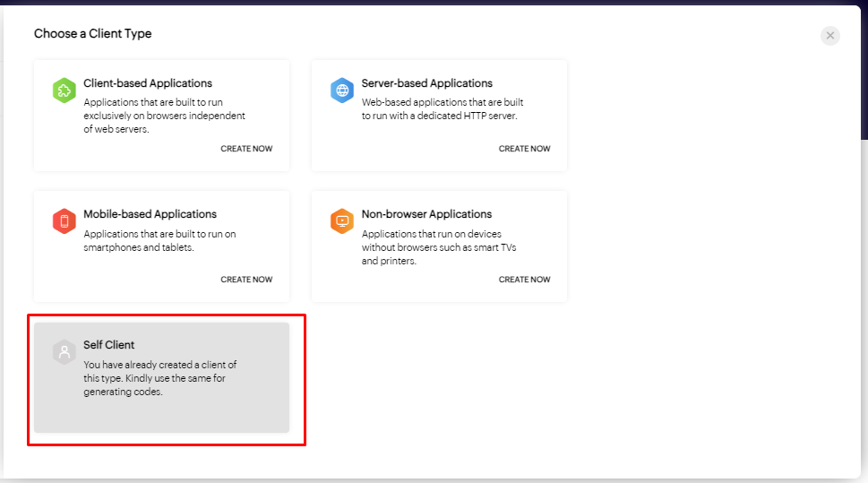Select the Mobile-based Applications title
The width and height of the screenshot is (868, 483).
(150, 214)
